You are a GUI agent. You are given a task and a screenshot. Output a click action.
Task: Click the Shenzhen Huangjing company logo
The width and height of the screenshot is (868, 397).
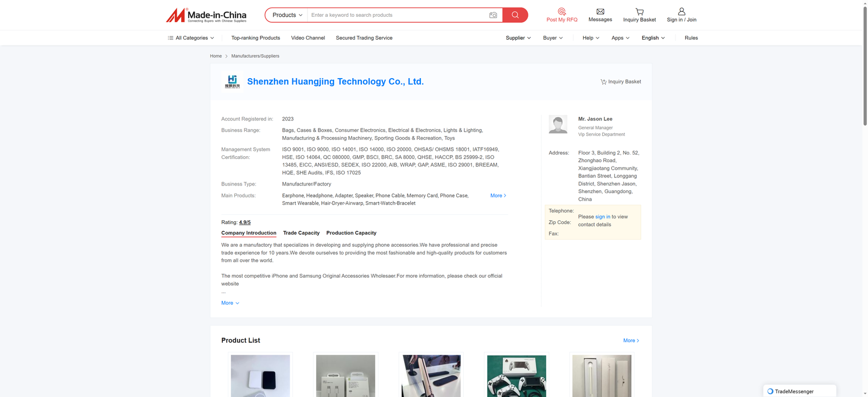[232, 81]
